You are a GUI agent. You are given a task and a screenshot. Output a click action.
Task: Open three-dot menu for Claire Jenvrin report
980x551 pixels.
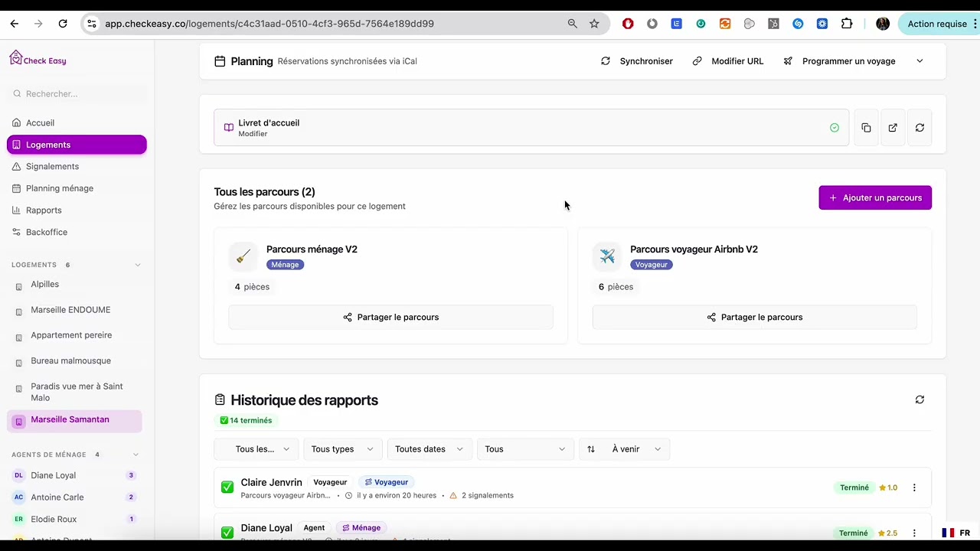pyautogui.click(x=914, y=487)
